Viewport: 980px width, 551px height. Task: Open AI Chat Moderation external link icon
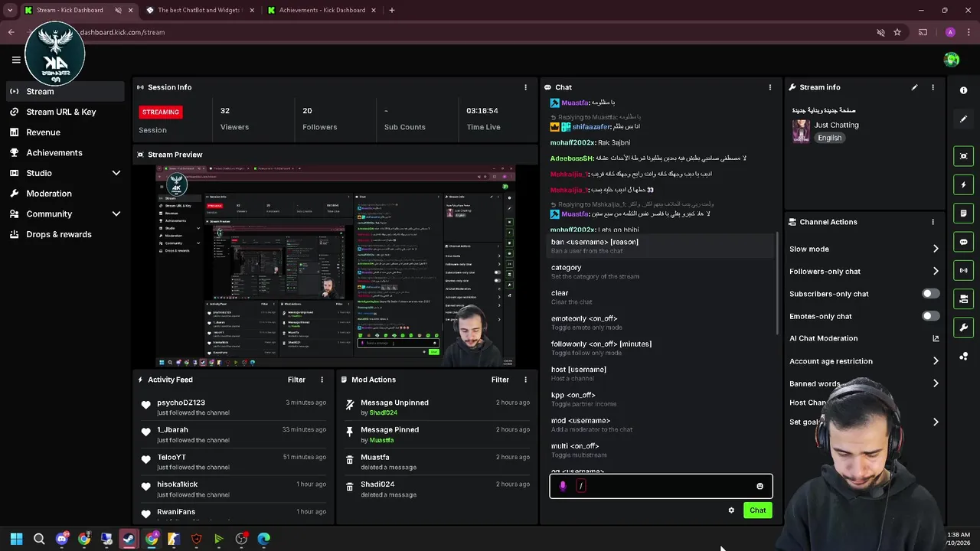(x=936, y=338)
